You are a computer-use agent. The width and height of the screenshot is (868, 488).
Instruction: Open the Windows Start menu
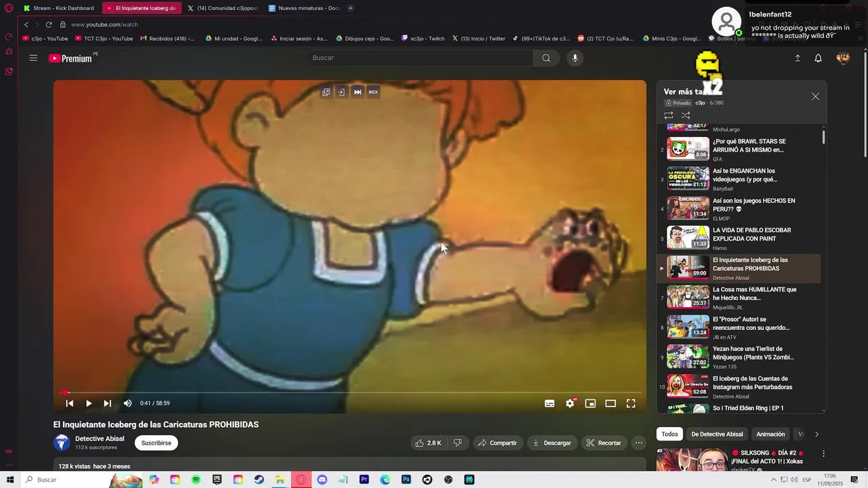click(10, 480)
